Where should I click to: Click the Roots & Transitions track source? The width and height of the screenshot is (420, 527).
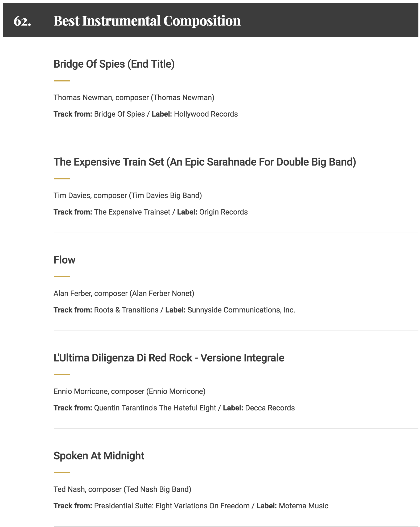click(x=126, y=310)
